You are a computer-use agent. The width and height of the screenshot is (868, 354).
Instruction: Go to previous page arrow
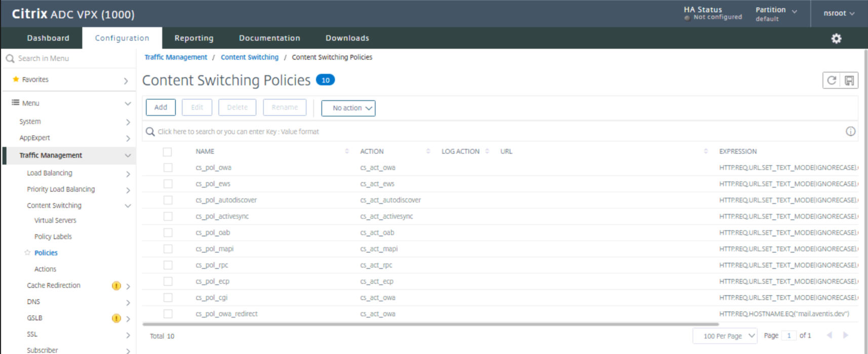pos(830,335)
